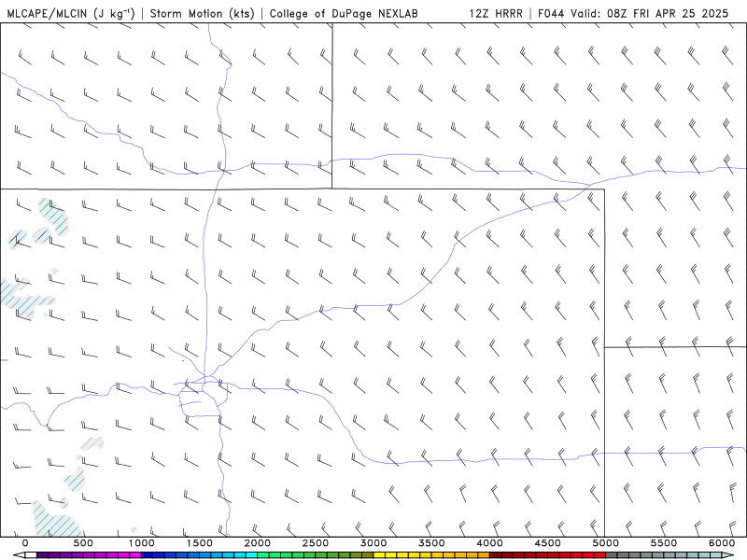Image resolution: width=747 pixels, height=560 pixels.
Task: Select the Storm Motion (kts) heading
Action: click(203, 13)
